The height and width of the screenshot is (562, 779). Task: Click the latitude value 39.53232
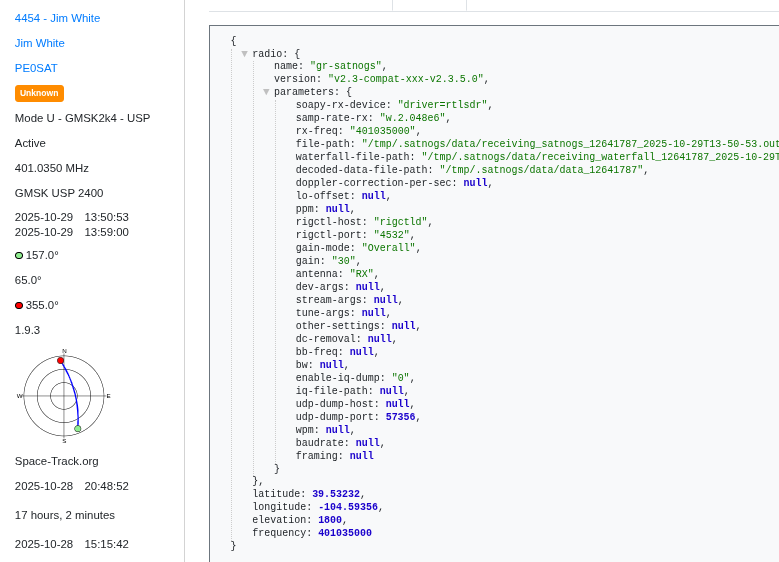click(x=335, y=494)
